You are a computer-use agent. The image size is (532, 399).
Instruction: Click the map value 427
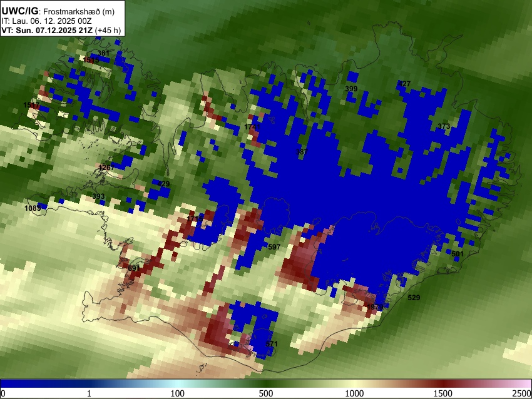tap(404, 84)
